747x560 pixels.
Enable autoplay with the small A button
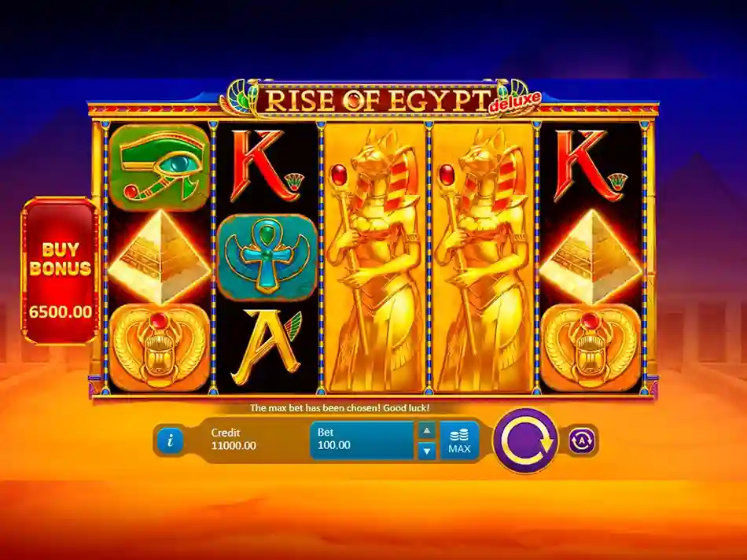(582, 440)
